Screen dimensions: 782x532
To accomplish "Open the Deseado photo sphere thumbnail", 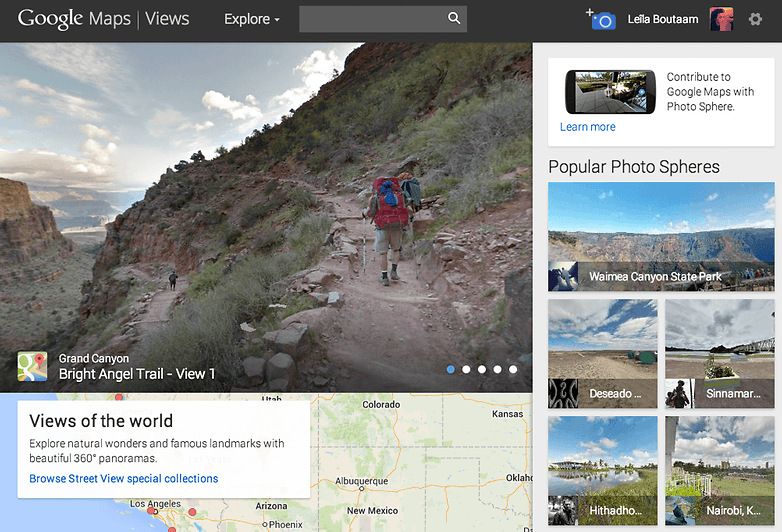I will (x=602, y=354).
